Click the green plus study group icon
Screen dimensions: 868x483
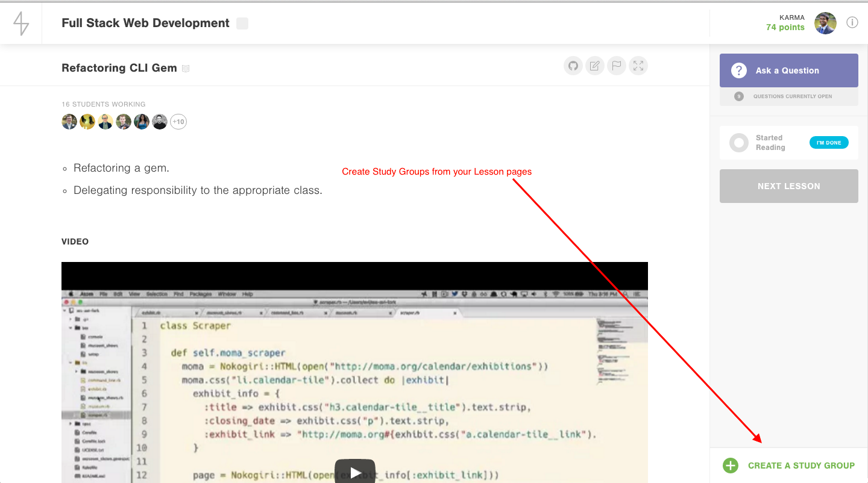click(x=731, y=466)
